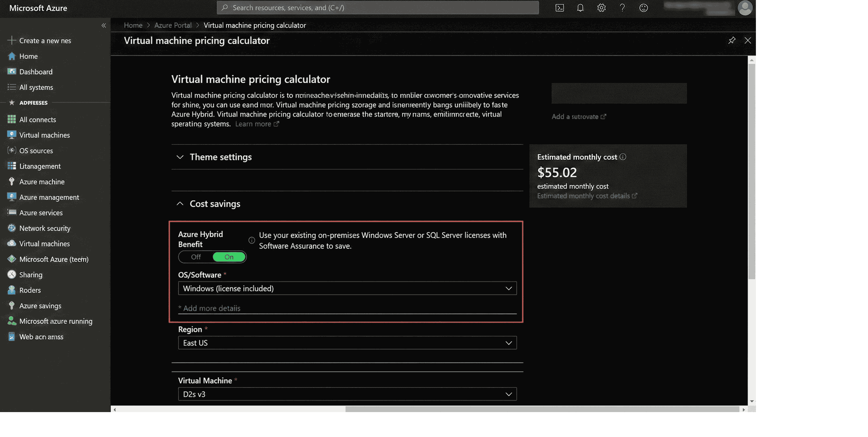
Task: Expand the Theme settings section
Action: pyautogui.click(x=220, y=157)
